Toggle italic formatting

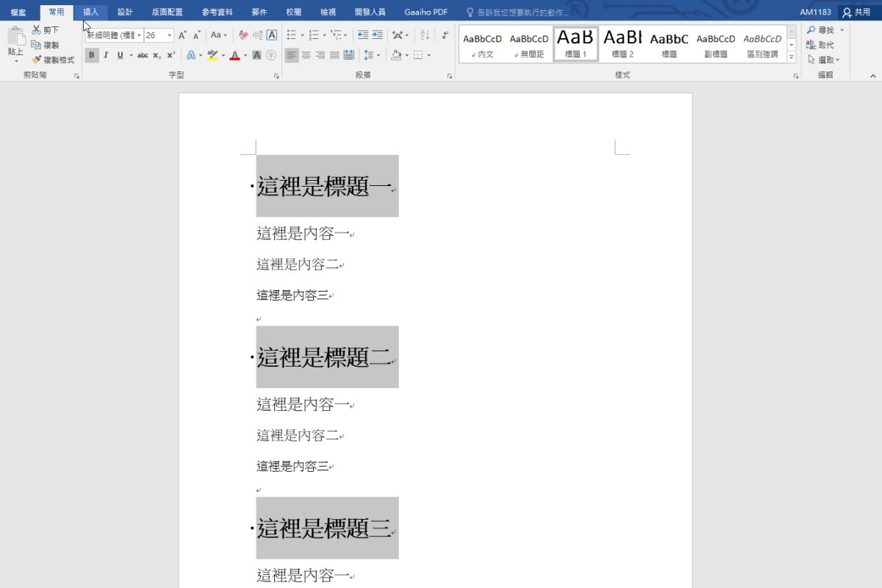[x=106, y=56]
